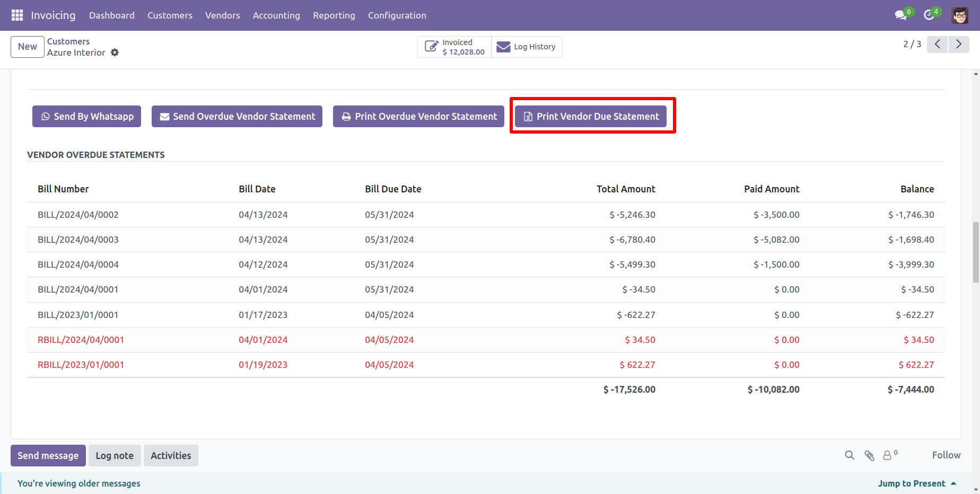
Task: Click the Bill Date column header
Action: pyautogui.click(x=257, y=189)
